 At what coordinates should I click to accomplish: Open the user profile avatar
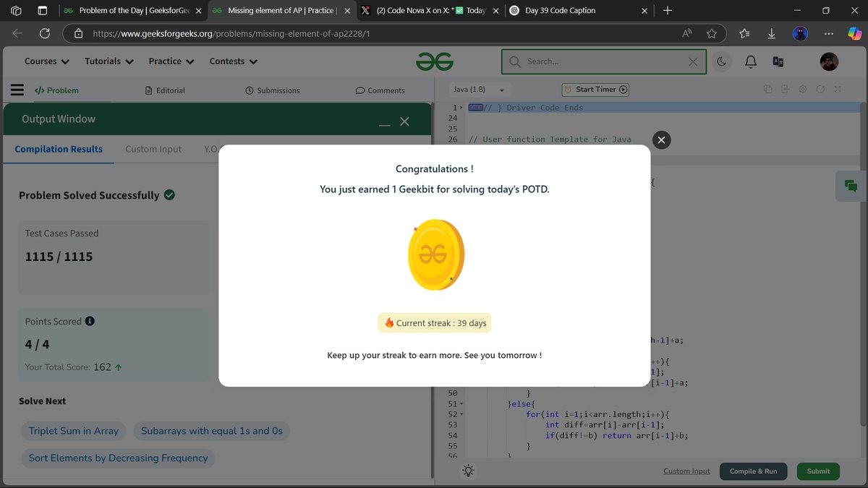(x=829, y=62)
